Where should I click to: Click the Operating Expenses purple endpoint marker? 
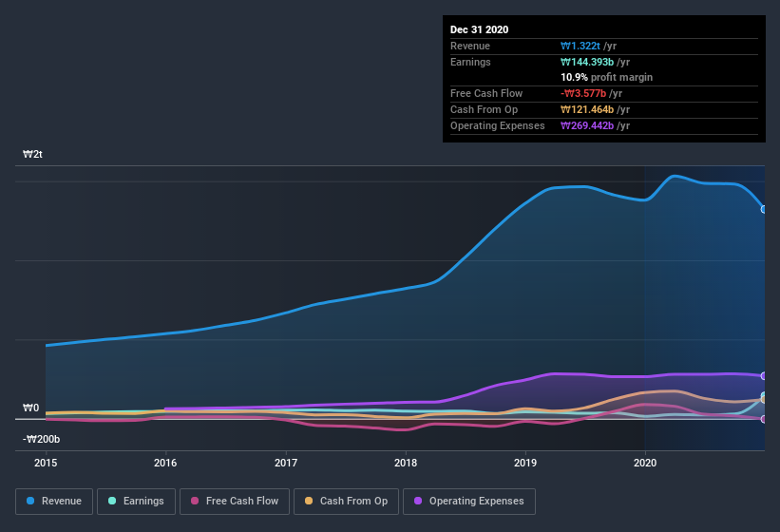(764, 376)
